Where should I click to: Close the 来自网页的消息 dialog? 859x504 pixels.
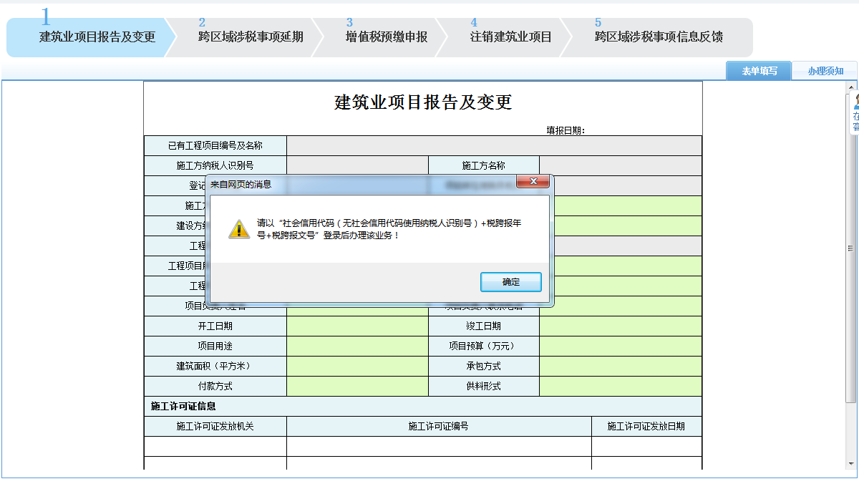533,183
